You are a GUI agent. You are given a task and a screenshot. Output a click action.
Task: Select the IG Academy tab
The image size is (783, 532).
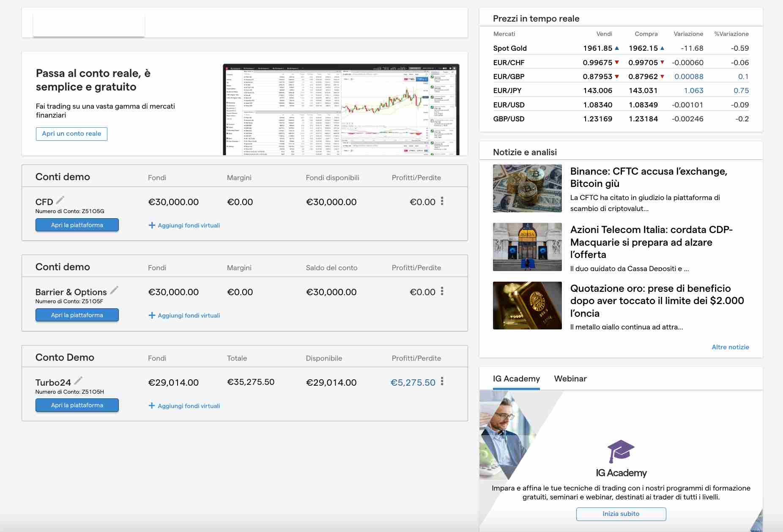click(516, 378)
